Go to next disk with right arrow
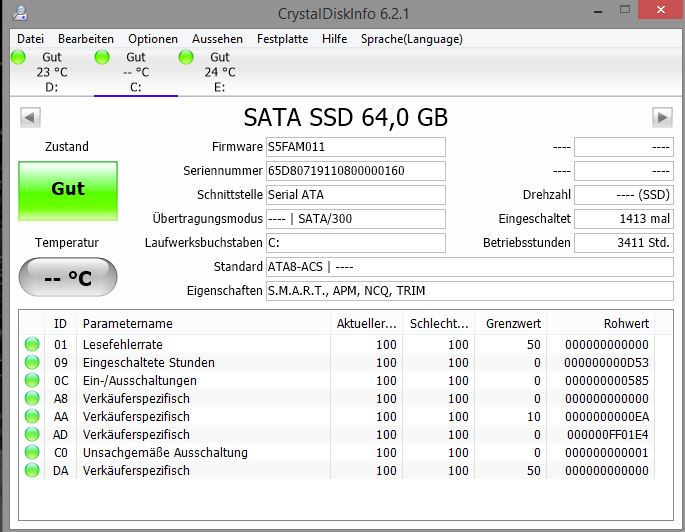Viewport: 685px width, 532px height. pos(662,117)
